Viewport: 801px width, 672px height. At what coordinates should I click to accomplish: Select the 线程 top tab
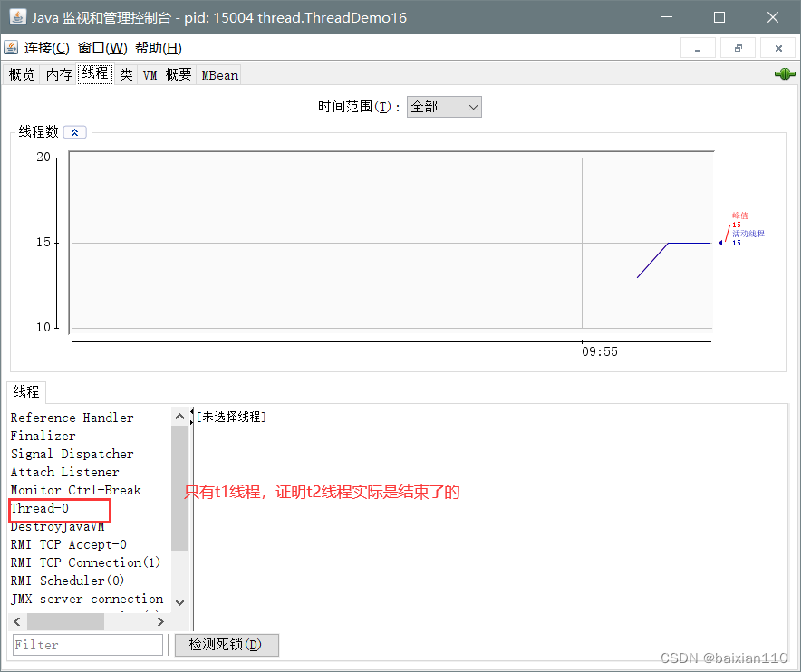coord(95,73)
